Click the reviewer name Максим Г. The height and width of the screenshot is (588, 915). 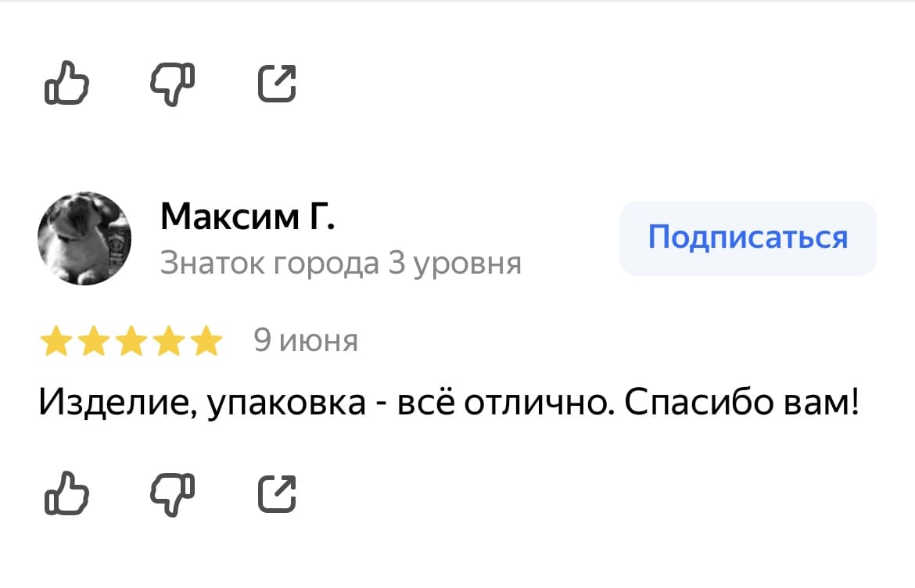tap(248, 216)
